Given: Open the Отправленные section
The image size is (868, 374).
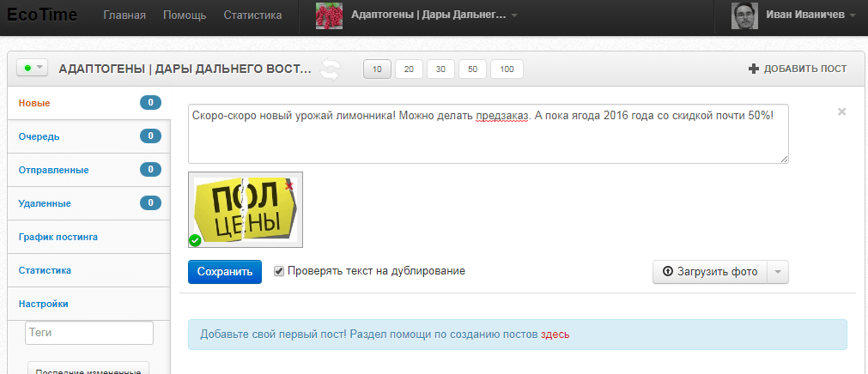Looking at the screenshot, I should click(x=88, y=170).
